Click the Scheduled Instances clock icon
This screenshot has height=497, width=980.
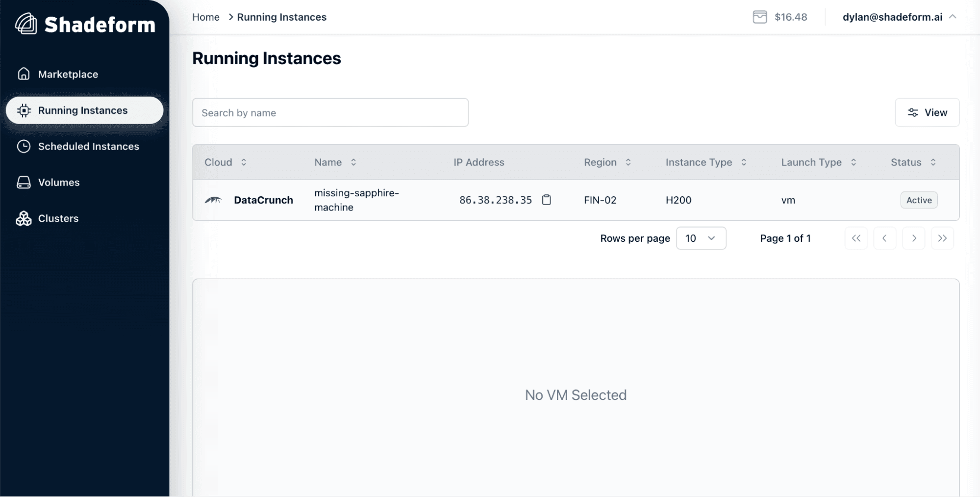(x=24, y=146)
